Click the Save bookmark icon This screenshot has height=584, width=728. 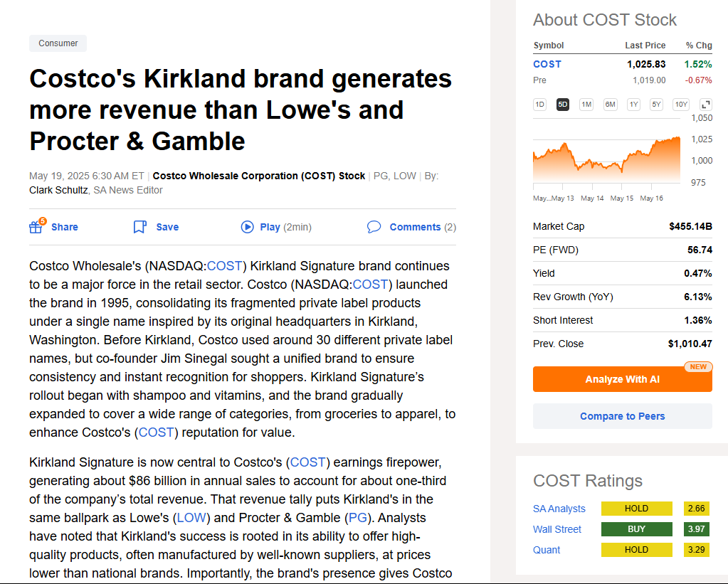click(139, 226)
